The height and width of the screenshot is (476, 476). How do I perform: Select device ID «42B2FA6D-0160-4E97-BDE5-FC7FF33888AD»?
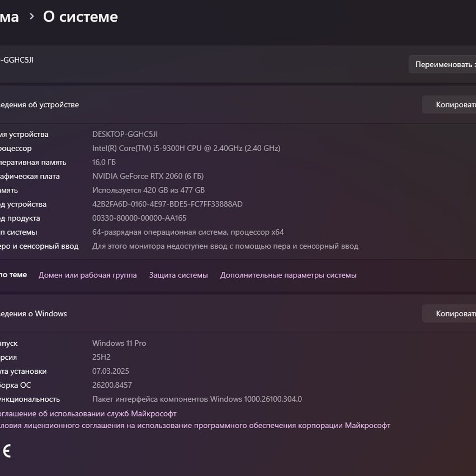(167, 204)
